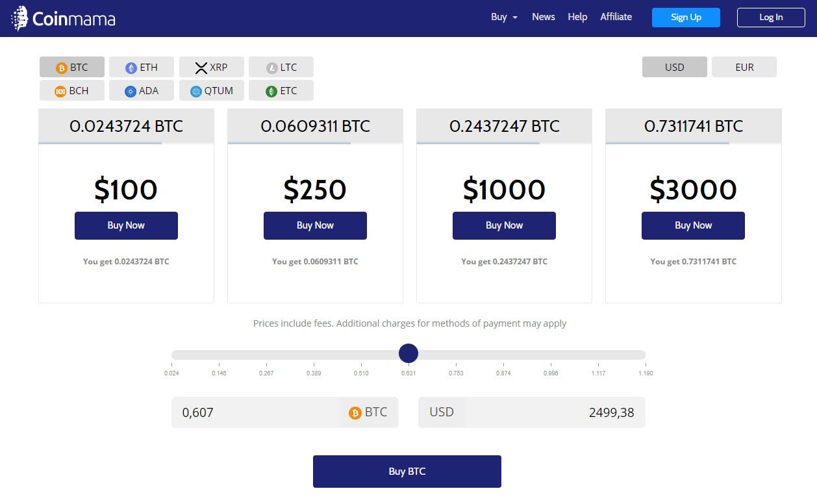The height and width of the screenshot is (504, 817).
Task: Switch currency to USD
Action: pos(675,67)
